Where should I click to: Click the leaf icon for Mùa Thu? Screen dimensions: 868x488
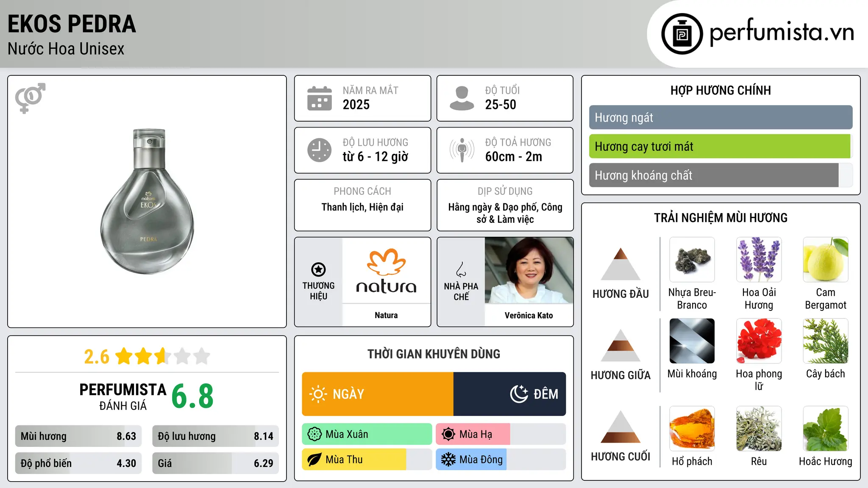point(314,460)
